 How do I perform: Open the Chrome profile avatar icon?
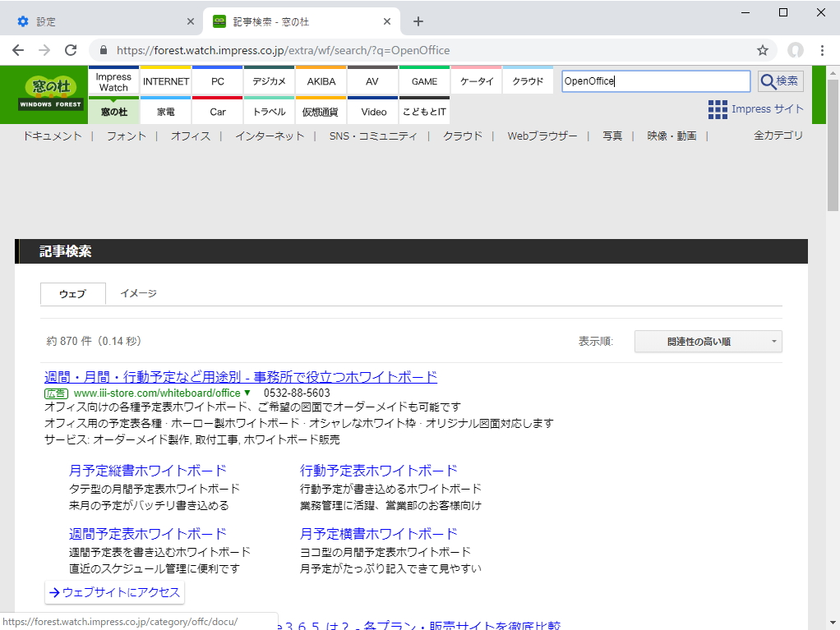coord(795,50)
